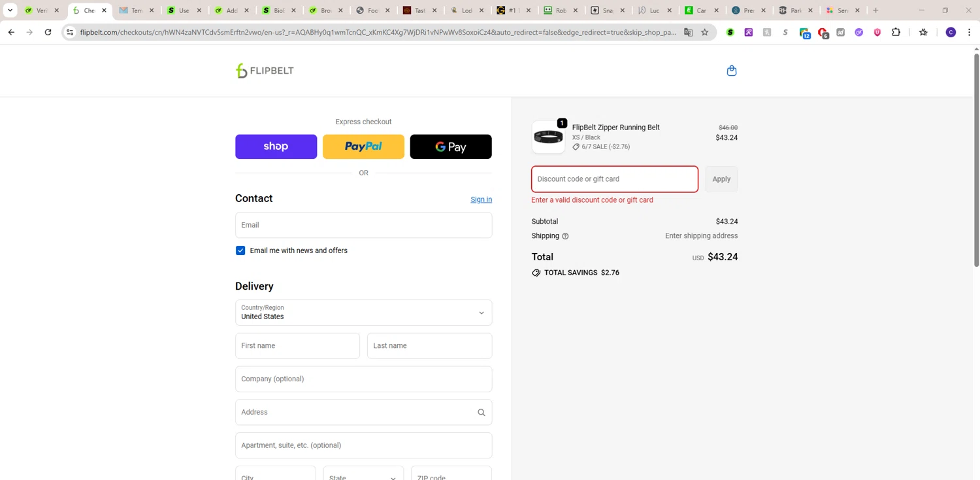Open the Country/Region dropdown

[x=363, y=313]
